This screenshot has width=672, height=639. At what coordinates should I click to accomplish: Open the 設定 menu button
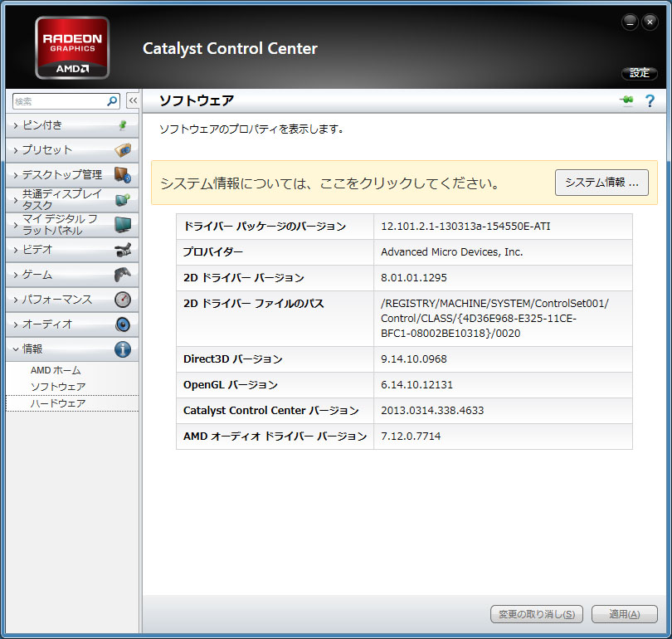639,73
